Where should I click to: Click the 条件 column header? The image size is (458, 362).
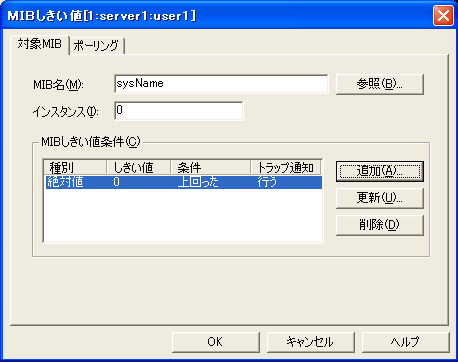[211, 167]
